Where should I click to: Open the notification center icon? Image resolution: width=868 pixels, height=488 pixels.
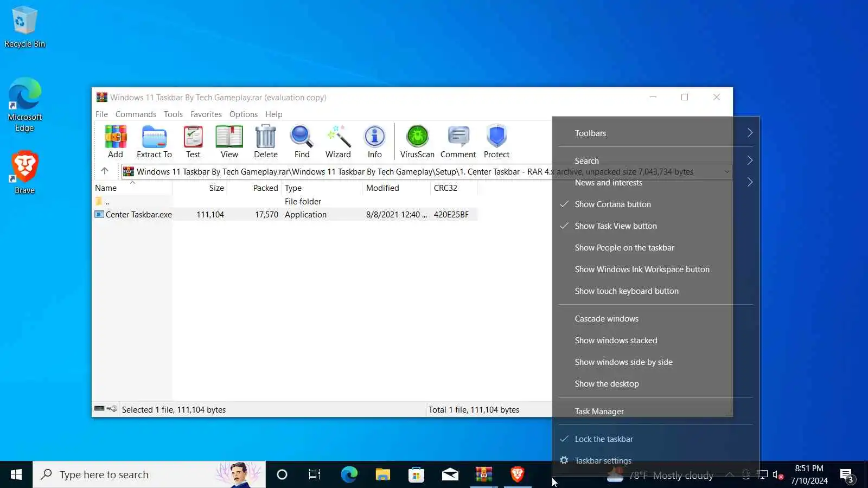pyautogui.click(x=846, y=476)
